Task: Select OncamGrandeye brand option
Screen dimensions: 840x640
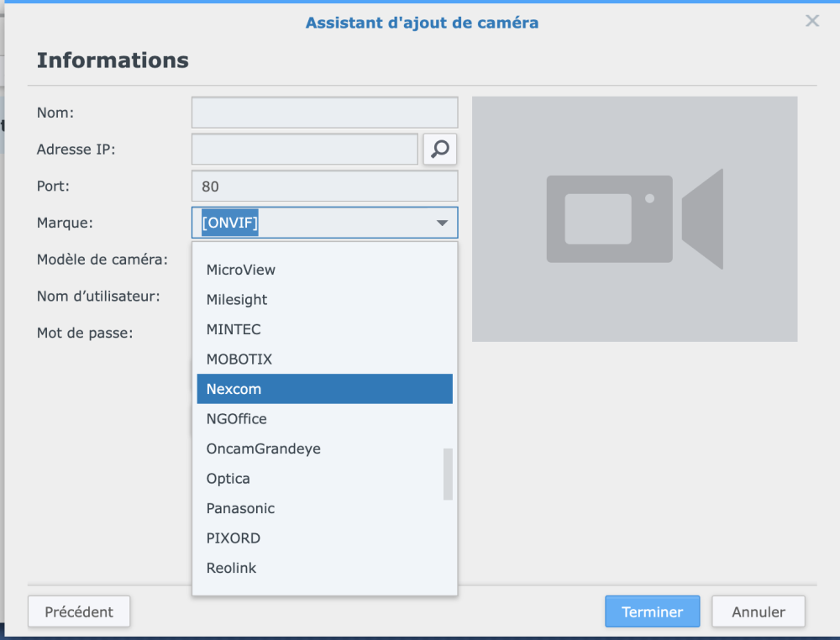Action: (264, 449)
